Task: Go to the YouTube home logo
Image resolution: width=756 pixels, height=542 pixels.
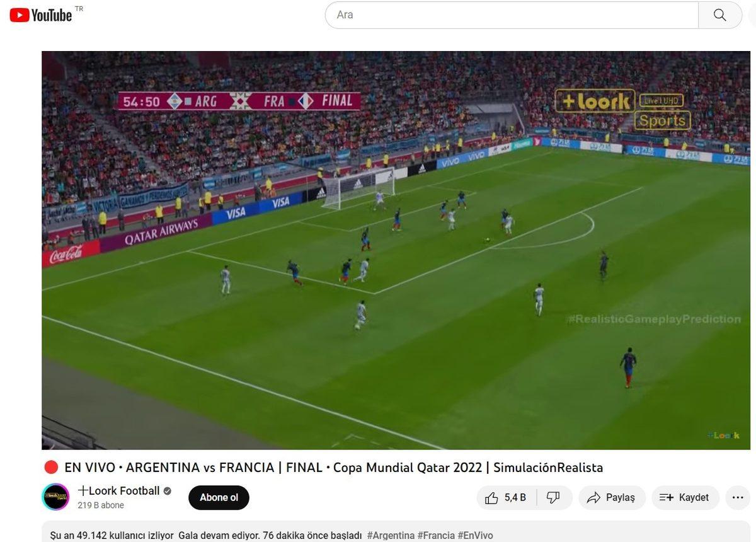Action: click(x=41, y=14)
